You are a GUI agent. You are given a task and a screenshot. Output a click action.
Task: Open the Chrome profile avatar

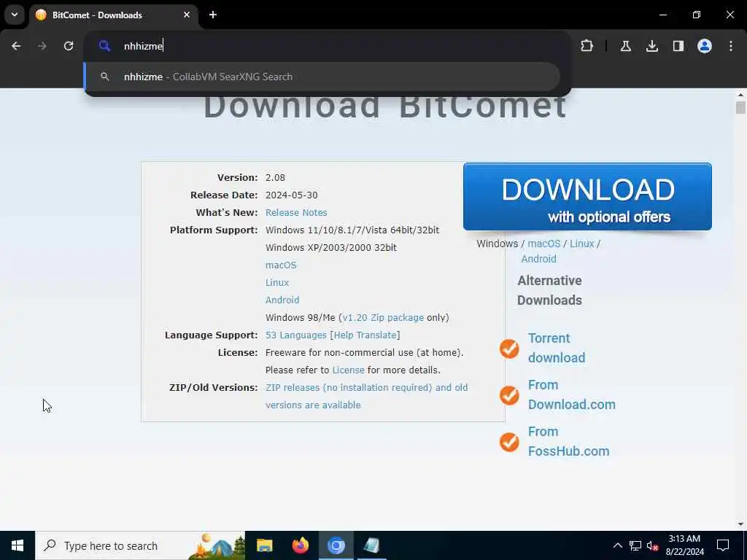coord(705,46)
